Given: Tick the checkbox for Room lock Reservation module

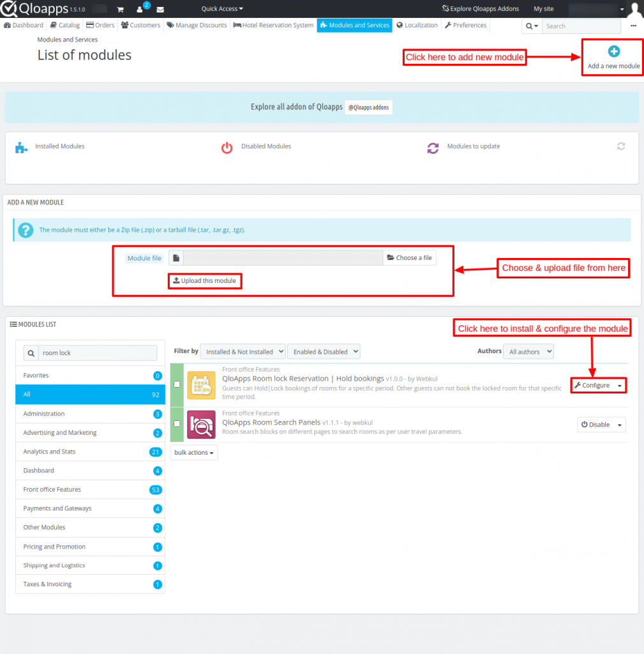Looking at the screenshot, I should coord(177,384).
